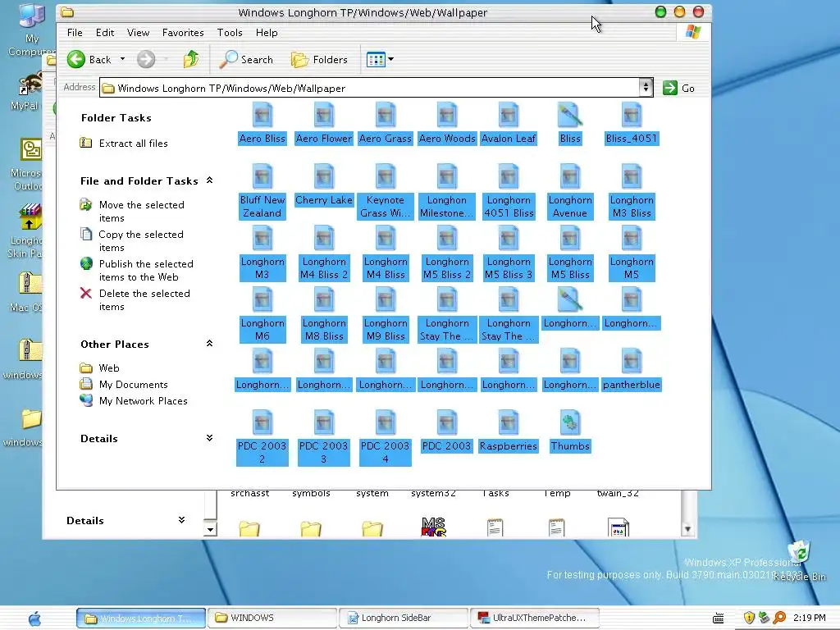
Task: Open Search from the toolbar
Action: (x=247, y=59)
